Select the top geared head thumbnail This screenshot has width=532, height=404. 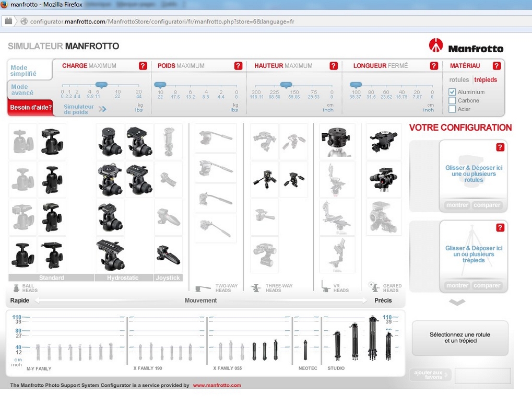(x=383, y=141)
